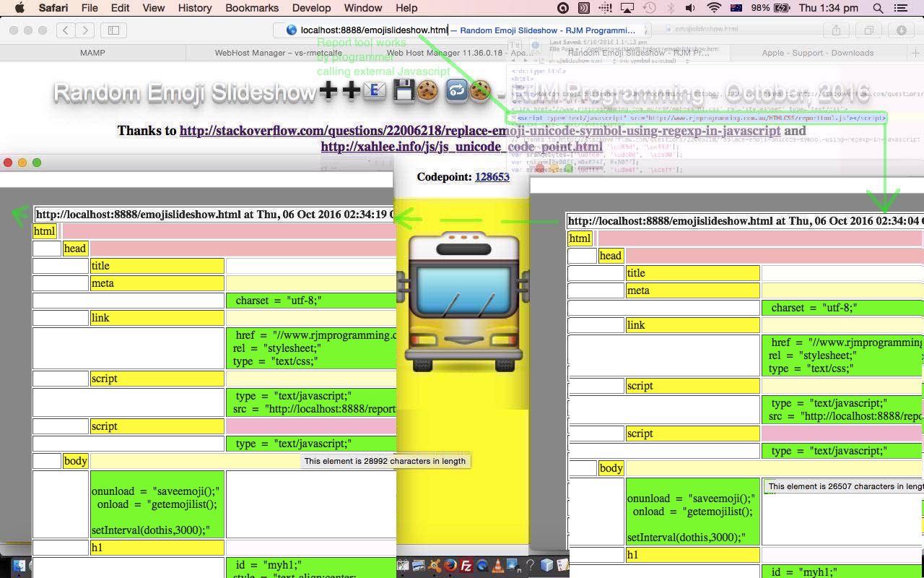Click charset utf-8 cell in right report window
The height and width of the screenshot is (578, 924).
(842, 308)
